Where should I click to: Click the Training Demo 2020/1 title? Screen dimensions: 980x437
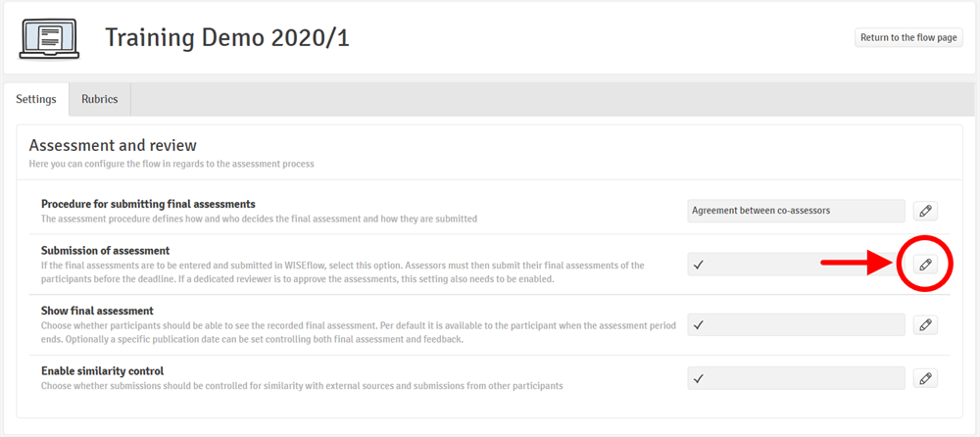click(x=227, y=38)
